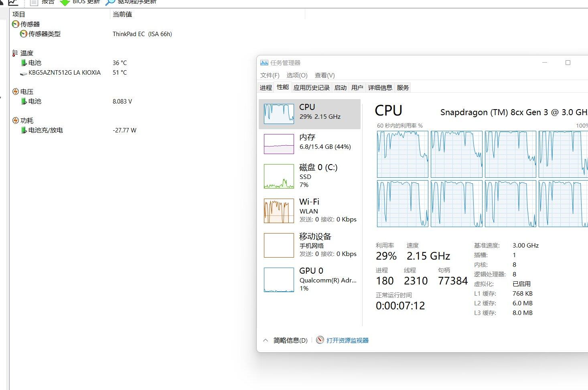
Task: Select the 内存 memory thumbnail graph
Action: (x=279, y=144)
